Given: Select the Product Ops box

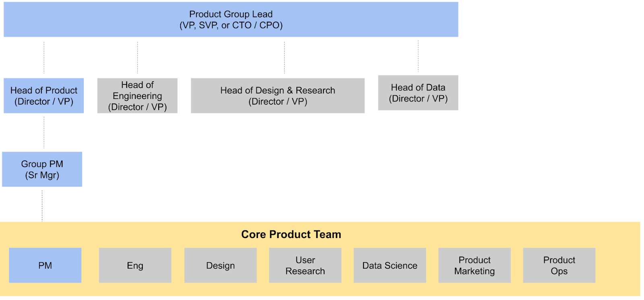Looking at the screenshot, I should click(559, 265).
